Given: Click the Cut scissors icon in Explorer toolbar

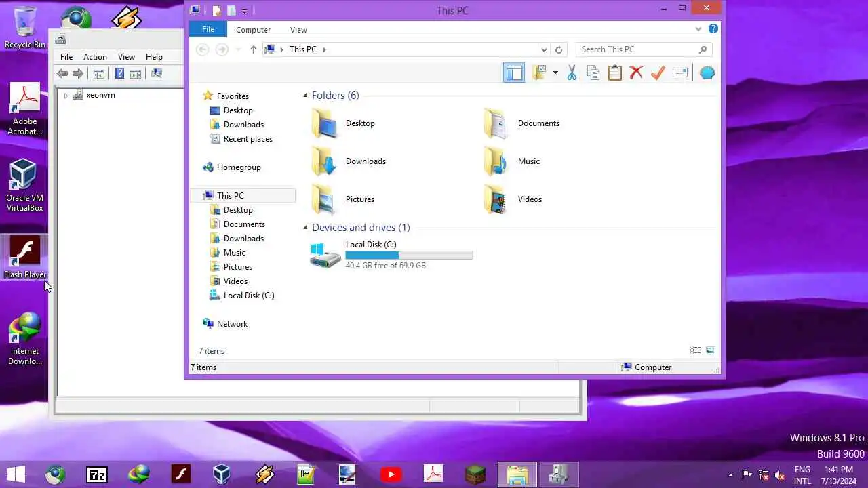Looking at the screenshot, I should (x=572, y=73).
